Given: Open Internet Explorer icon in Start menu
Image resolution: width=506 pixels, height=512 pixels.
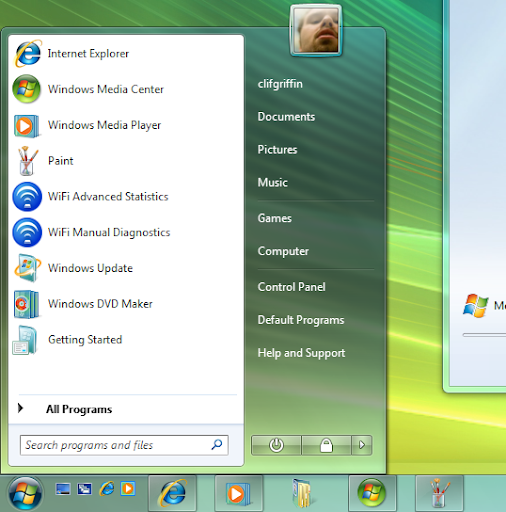Looking at the screenshot, I should (x=28, y=53).
